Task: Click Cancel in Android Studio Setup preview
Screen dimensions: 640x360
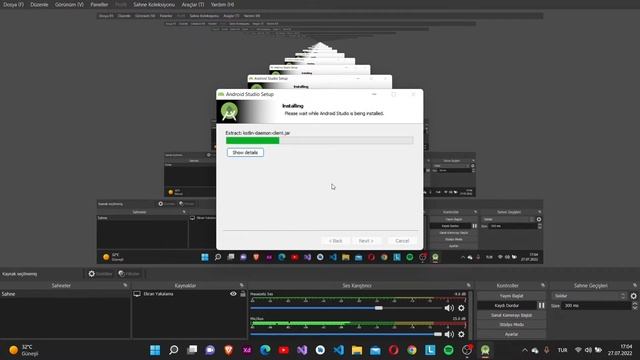Action: (x=402, y=241)
